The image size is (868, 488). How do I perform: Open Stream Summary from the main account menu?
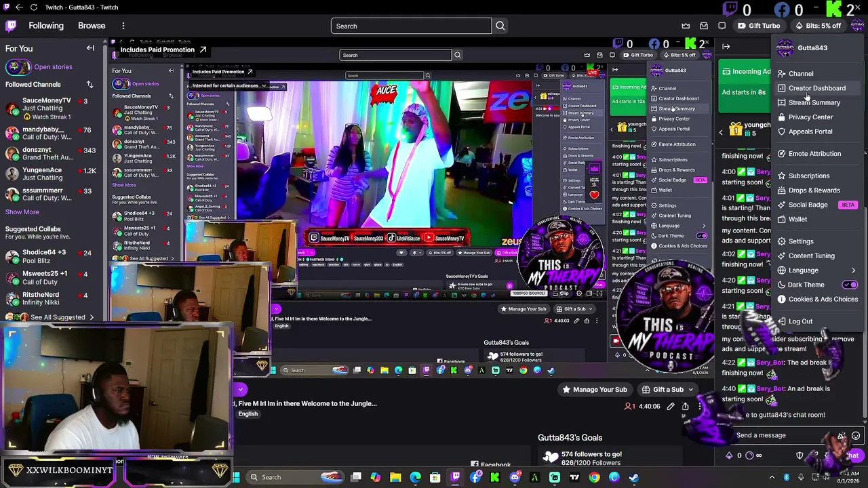coord(819,103)
